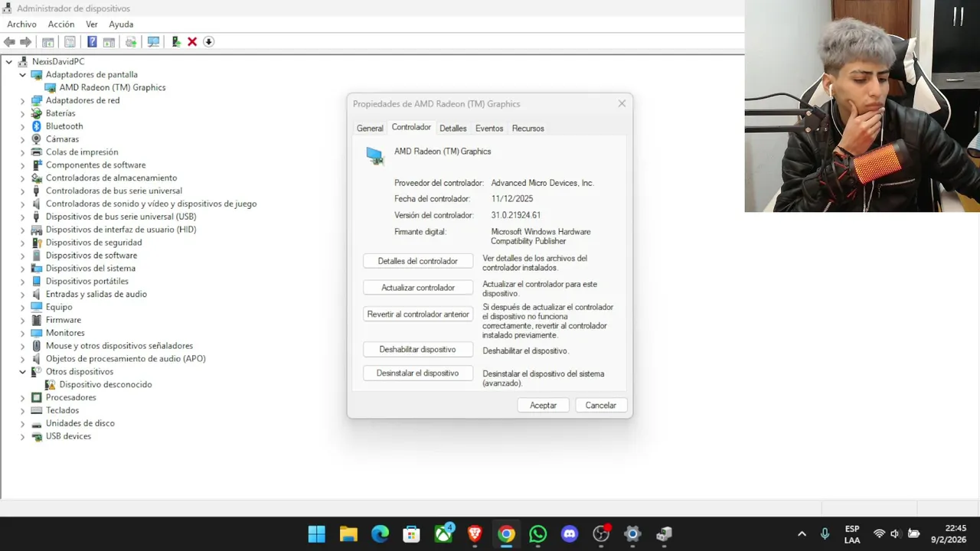Click the add driver icon with green arrow

(176, 42)
